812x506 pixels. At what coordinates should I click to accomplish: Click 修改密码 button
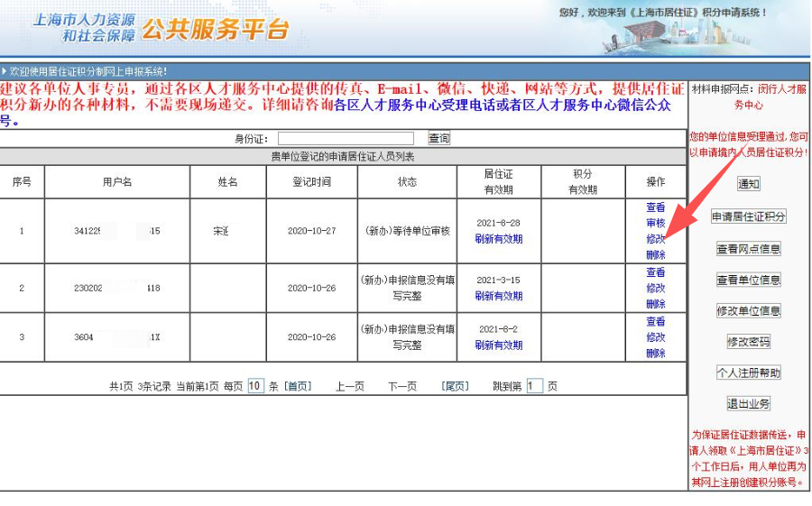749,342
